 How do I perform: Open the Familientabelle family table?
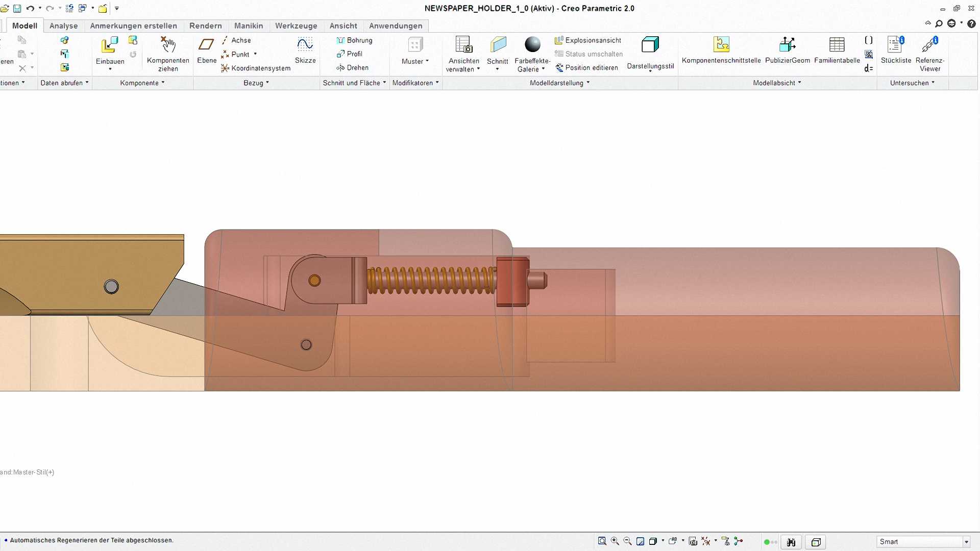point(837,51)
